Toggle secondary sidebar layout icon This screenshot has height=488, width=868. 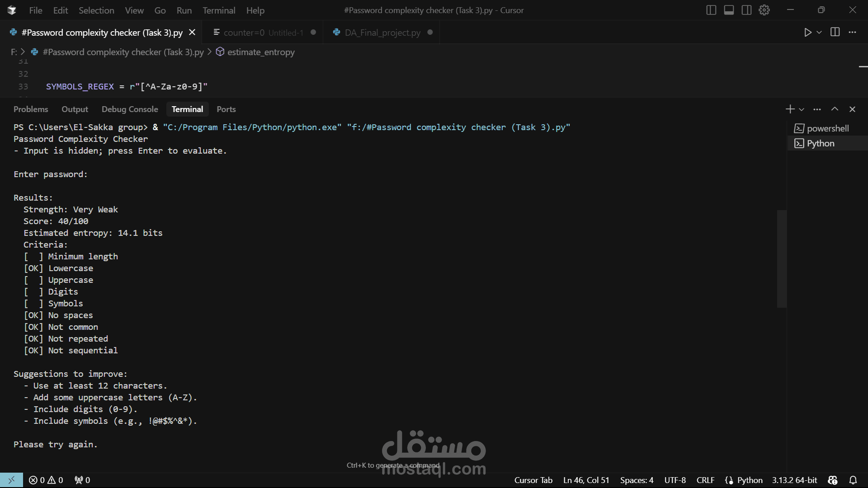coord(746,10)
